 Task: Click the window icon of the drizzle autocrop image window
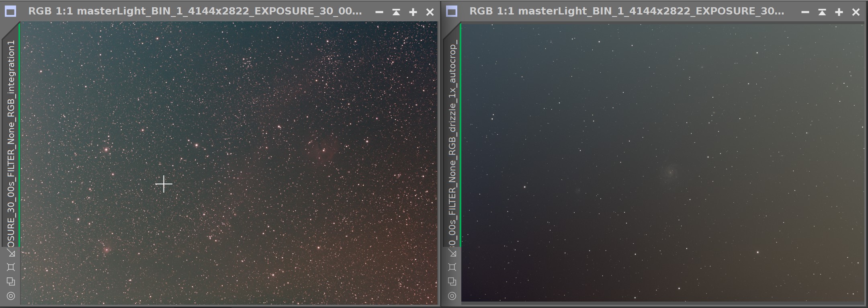click(x=452, y=12)
